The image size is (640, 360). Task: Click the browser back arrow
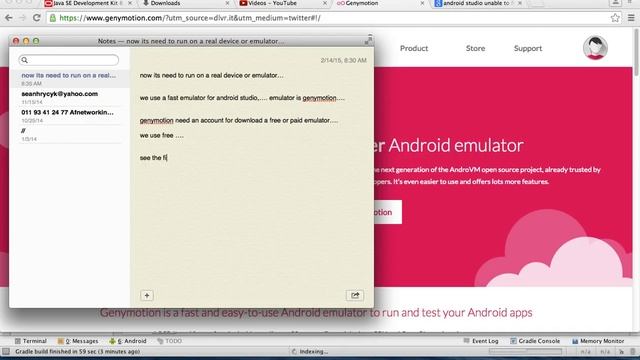point(9,18)
